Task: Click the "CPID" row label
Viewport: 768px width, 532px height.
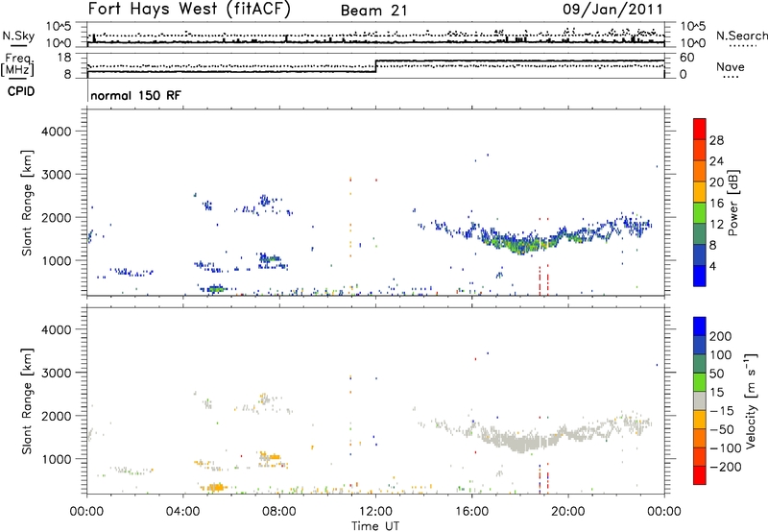Action: 20,91
